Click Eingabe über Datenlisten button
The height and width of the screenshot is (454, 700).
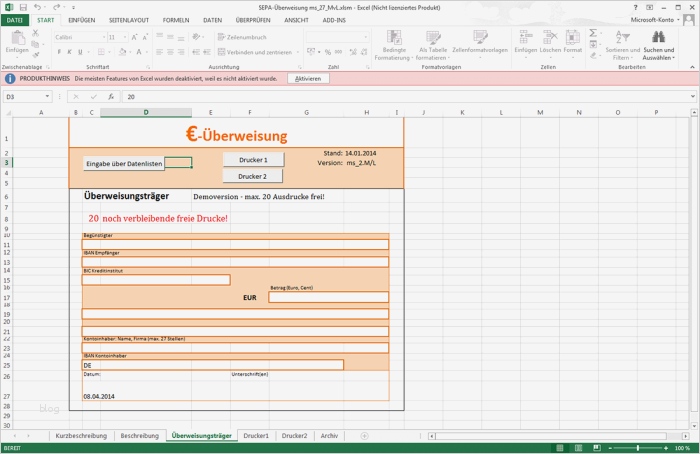(x=123, y=163)
